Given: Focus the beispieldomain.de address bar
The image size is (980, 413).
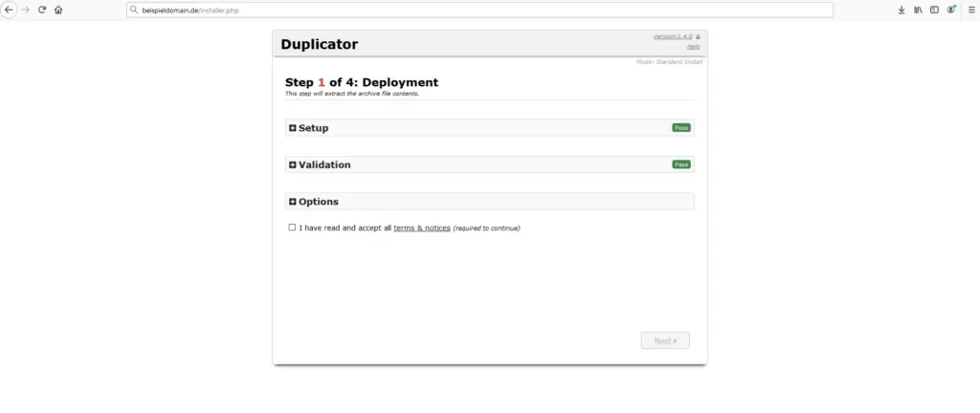Looking at the screenshot, I should [479, 10].
